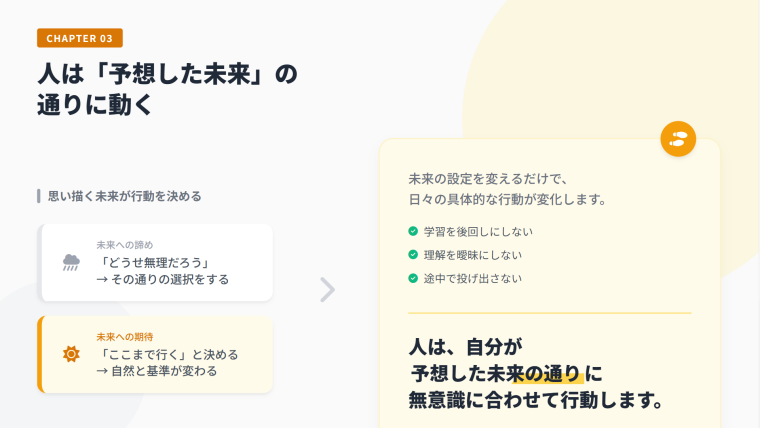
Task: Click the title 人は「予想した未来」の通りに動く
Action: 167,90
